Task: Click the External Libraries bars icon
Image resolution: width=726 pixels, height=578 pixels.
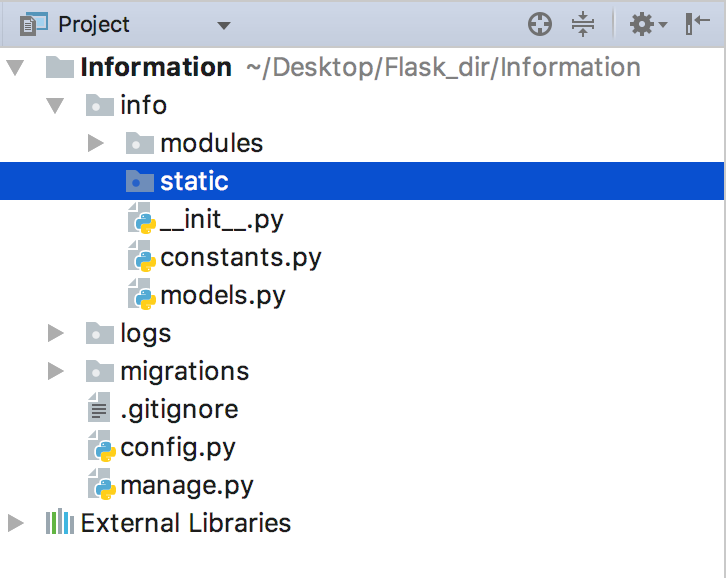Action: [60, 522]
